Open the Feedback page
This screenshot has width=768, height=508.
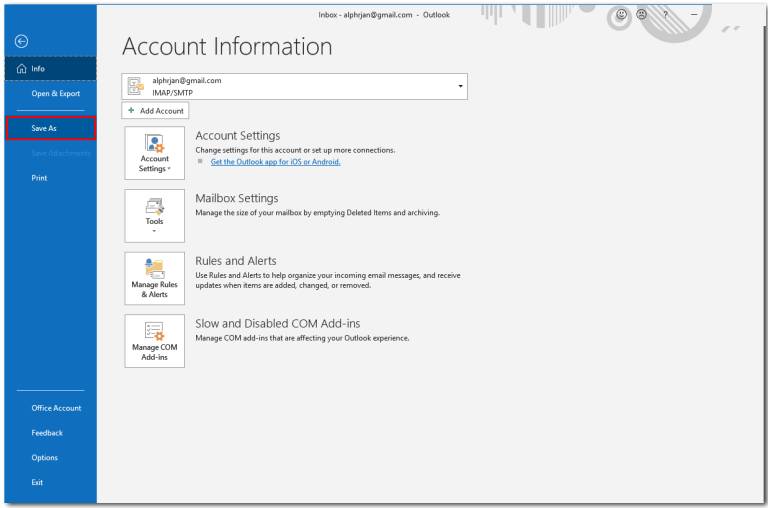click(x=50, y=433)
